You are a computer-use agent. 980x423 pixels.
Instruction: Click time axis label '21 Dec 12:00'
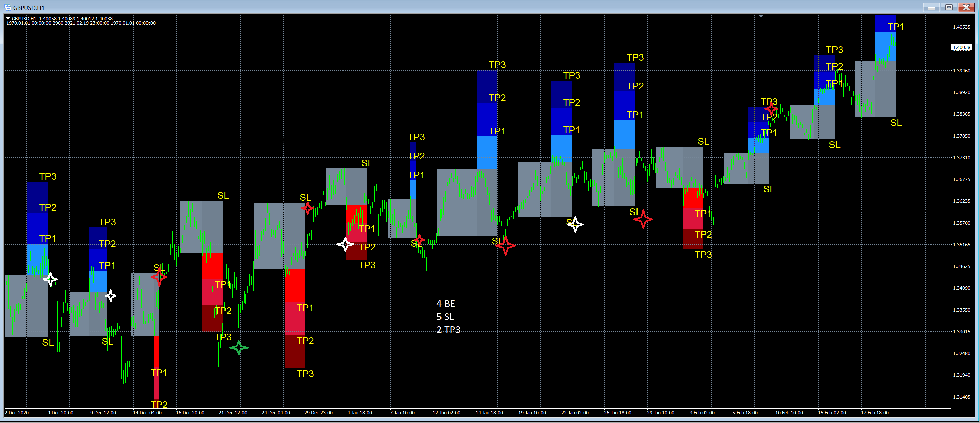tap(233, 412)
